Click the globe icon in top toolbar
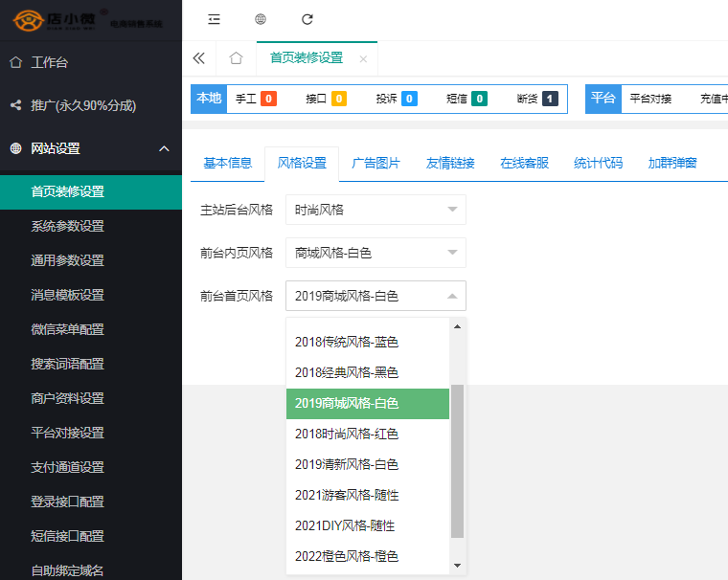The height and width of the screenshot is (580, 728). 261,18
